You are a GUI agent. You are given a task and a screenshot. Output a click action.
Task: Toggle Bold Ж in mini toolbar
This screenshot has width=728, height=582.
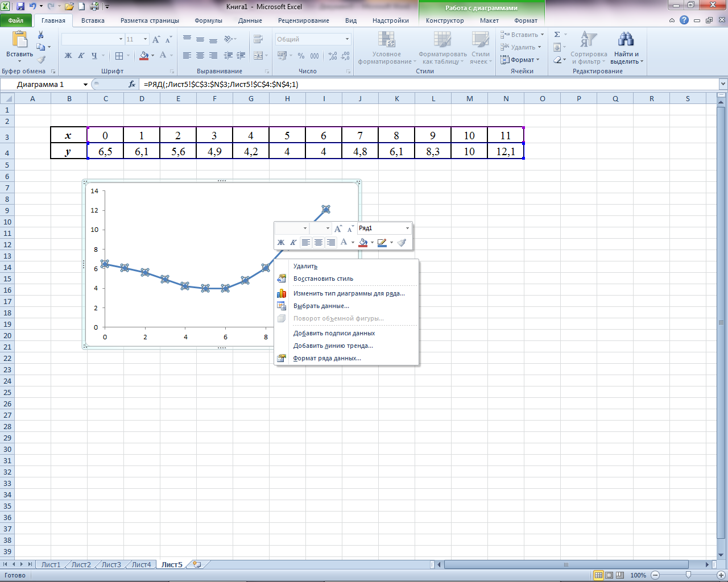pyautogui.click(x=281, y=243)
